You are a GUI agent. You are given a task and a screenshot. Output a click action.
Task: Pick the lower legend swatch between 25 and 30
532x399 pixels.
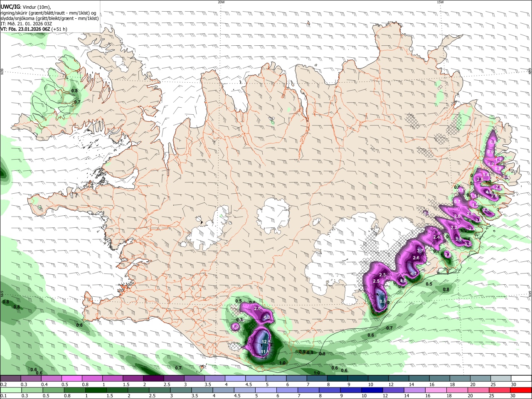[x=500, y=390]
